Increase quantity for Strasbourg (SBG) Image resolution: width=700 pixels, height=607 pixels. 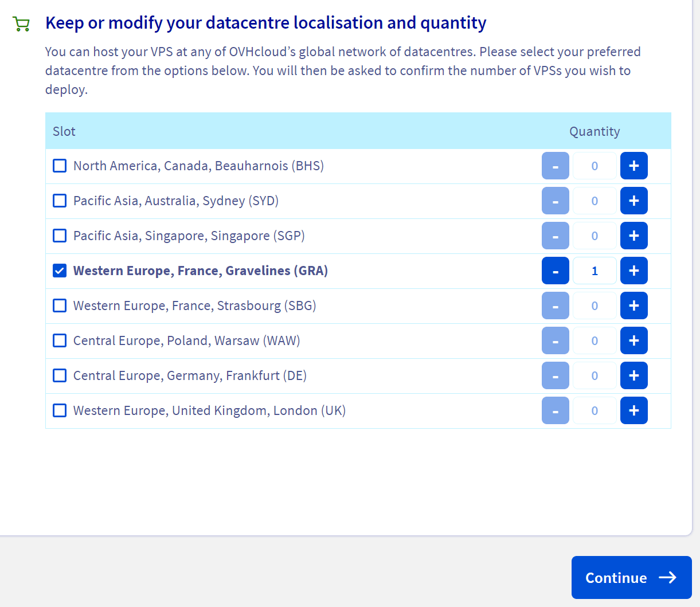(634, 306)
